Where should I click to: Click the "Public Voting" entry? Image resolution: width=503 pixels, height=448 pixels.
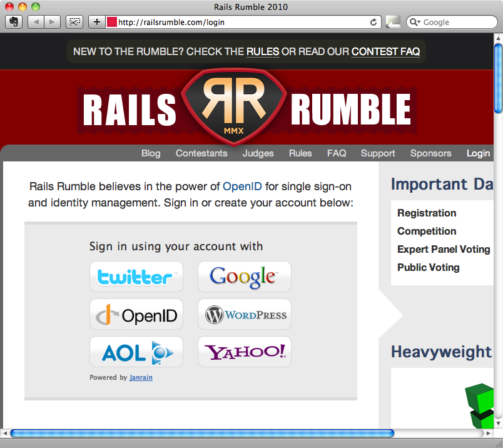pyautogui.click(x=429, y=267)
